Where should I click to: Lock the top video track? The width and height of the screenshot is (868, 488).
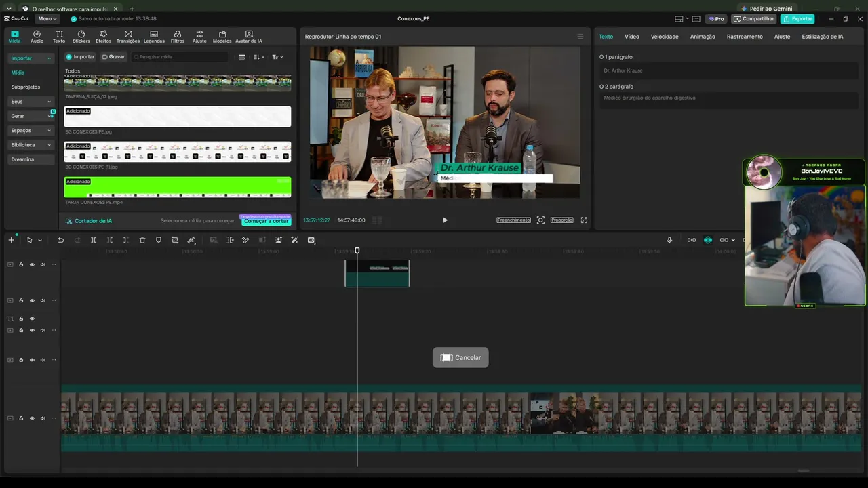point(21,264)
